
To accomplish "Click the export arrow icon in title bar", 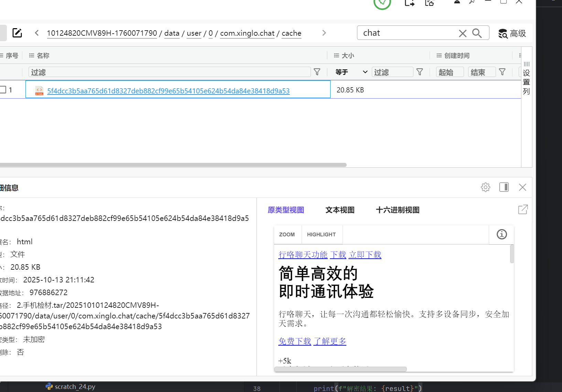I will (409, 3).
